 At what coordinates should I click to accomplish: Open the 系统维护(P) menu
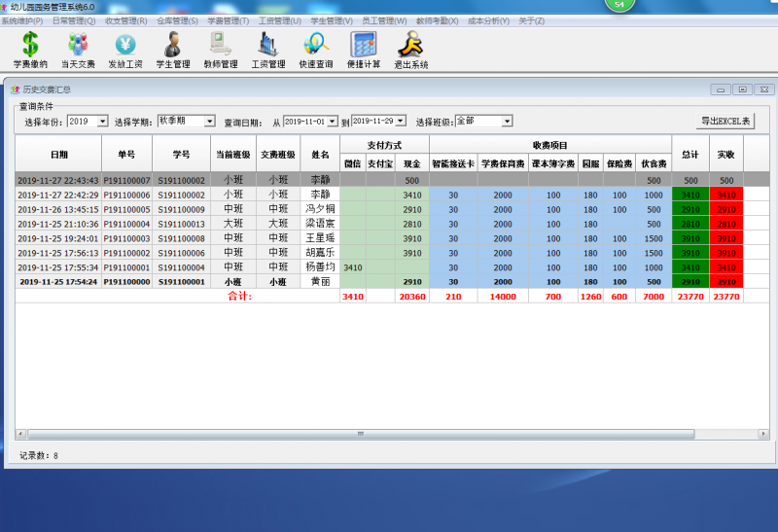click(x=21, y=20)
